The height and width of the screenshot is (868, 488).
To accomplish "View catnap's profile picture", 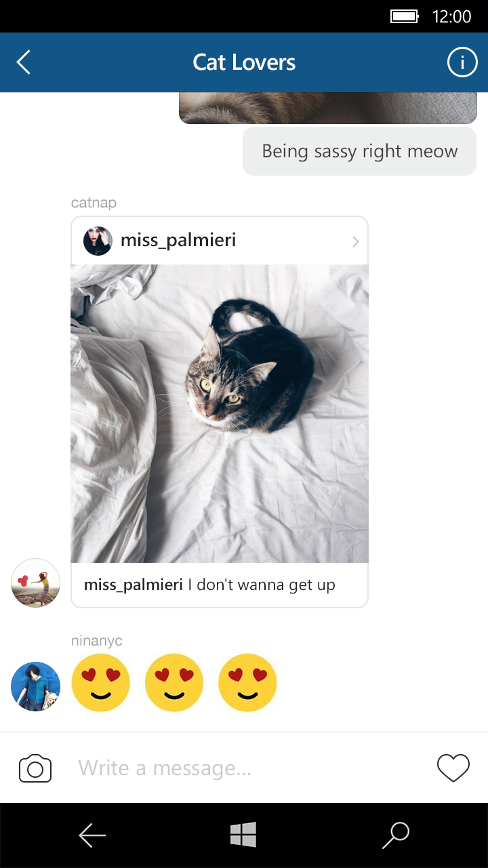I will [x=36, y=583].
